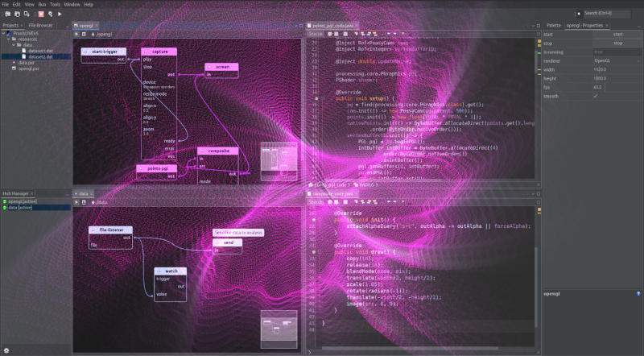Click the opengl graph's second toolbar icon
644x356 pixels.
click(x=84, y=35)
